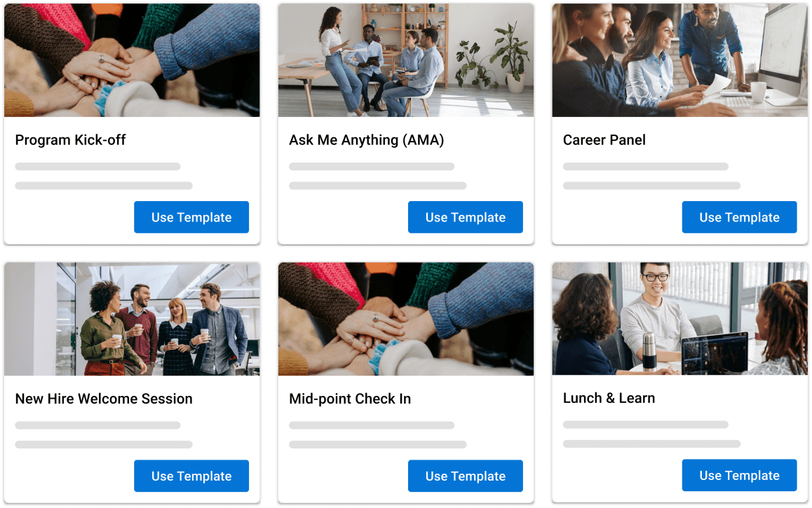Viewport: 812px width, 508px height.
Task: Use the Mid-point Check In template
Action: [465, 476]
